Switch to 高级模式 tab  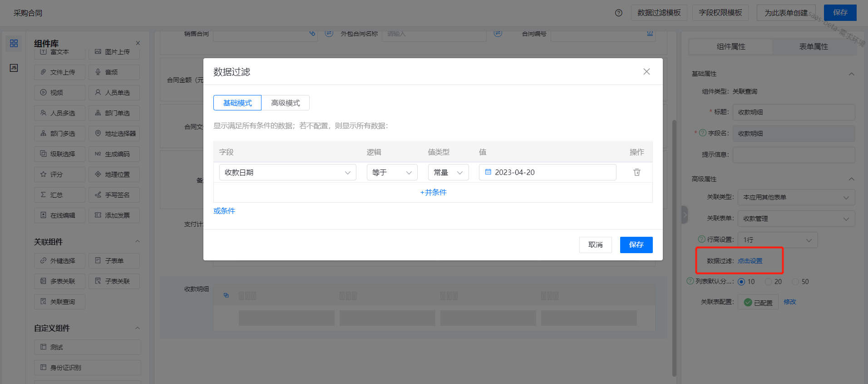click(286, 103)
